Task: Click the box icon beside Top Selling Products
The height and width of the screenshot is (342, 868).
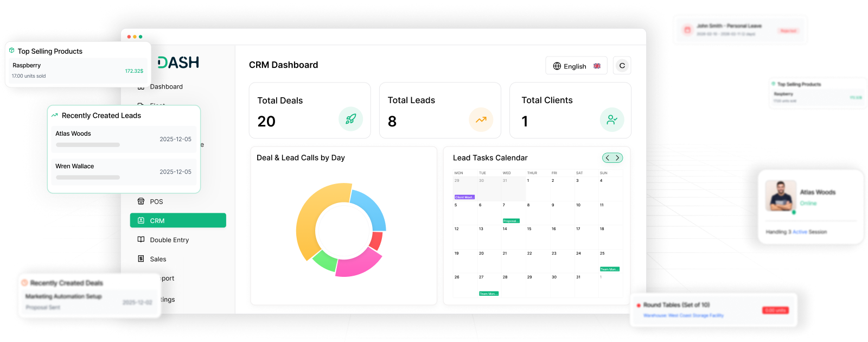Action: pos(12,50)
